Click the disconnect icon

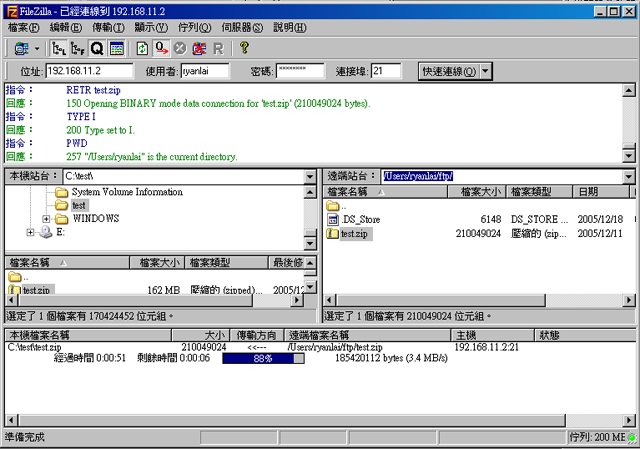coord(199,49)
